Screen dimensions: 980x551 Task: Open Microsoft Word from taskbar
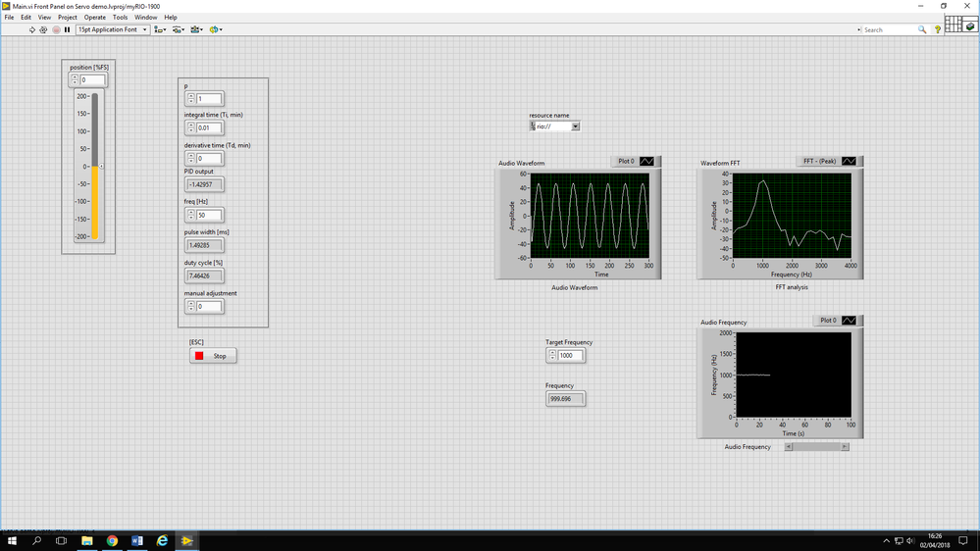pos(137,541)
